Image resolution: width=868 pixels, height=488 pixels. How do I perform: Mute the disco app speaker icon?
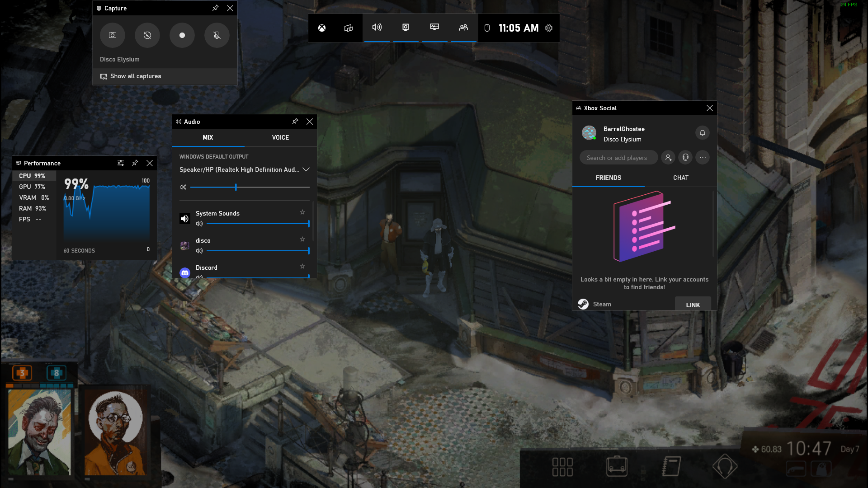[199, 251]
